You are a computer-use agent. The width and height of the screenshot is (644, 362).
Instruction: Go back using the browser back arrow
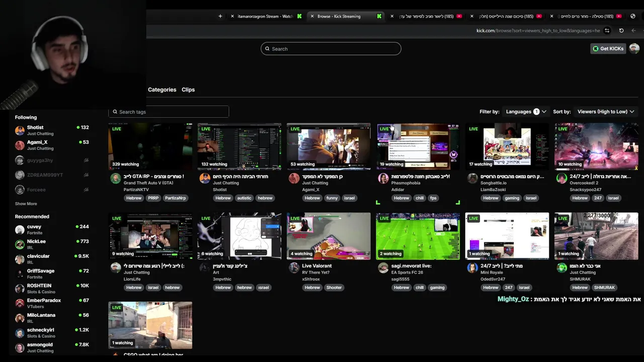point(633,31)
